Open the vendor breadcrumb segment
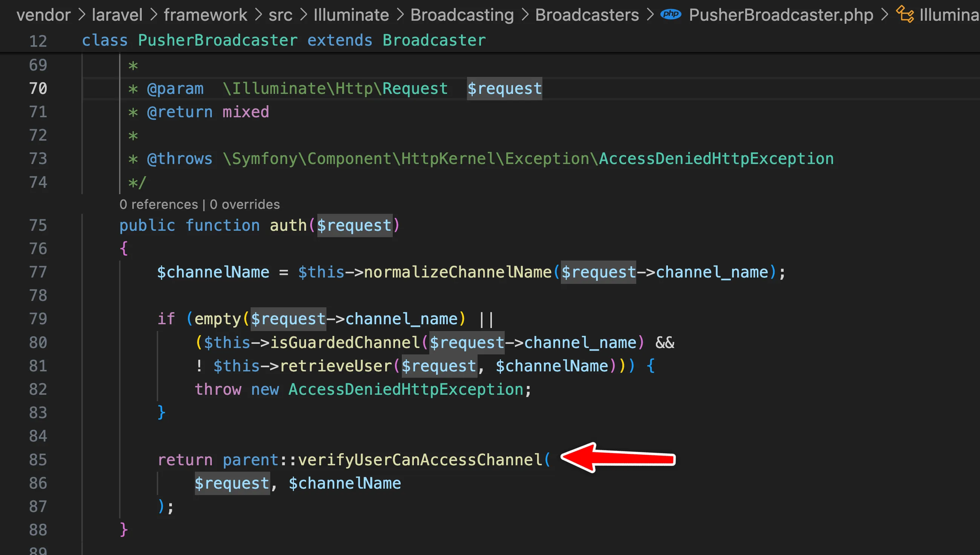The height and width of the screenshot is (555, 980). click(x=43, y=15)
